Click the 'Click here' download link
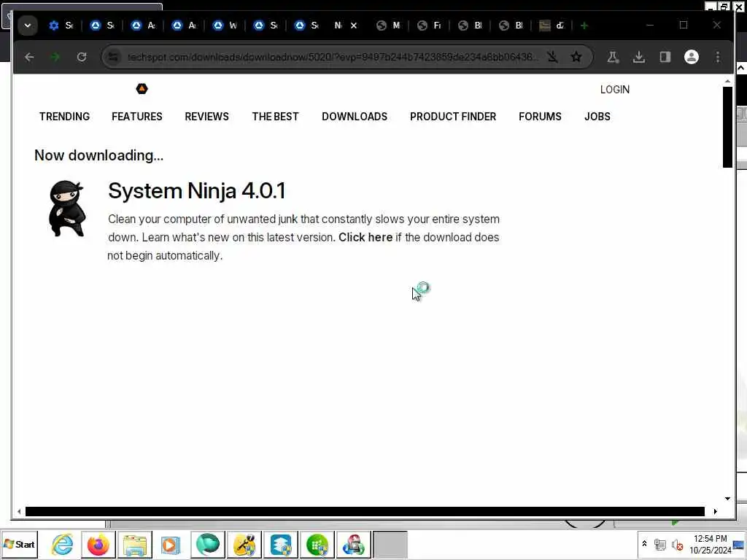 click(365, 237)
